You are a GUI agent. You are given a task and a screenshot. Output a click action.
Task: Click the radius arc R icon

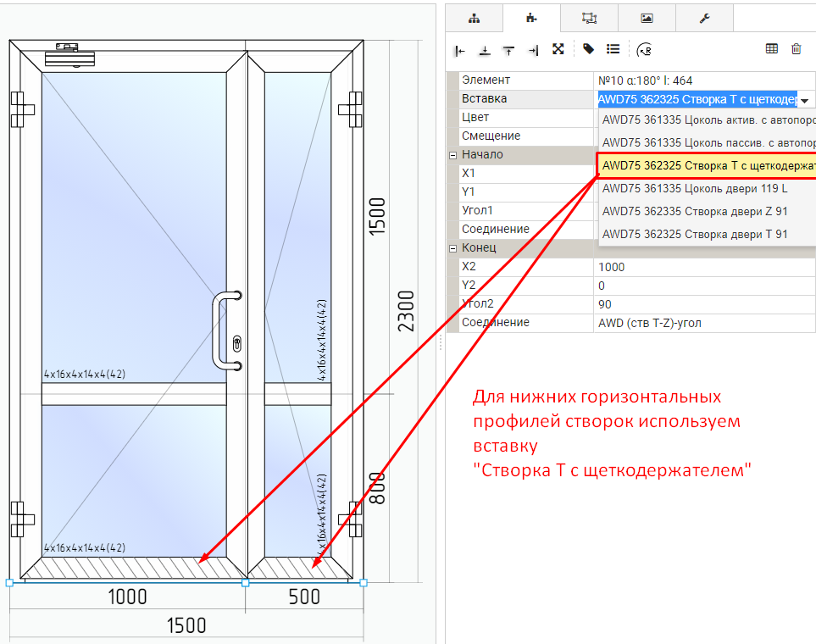pos(644,50)
